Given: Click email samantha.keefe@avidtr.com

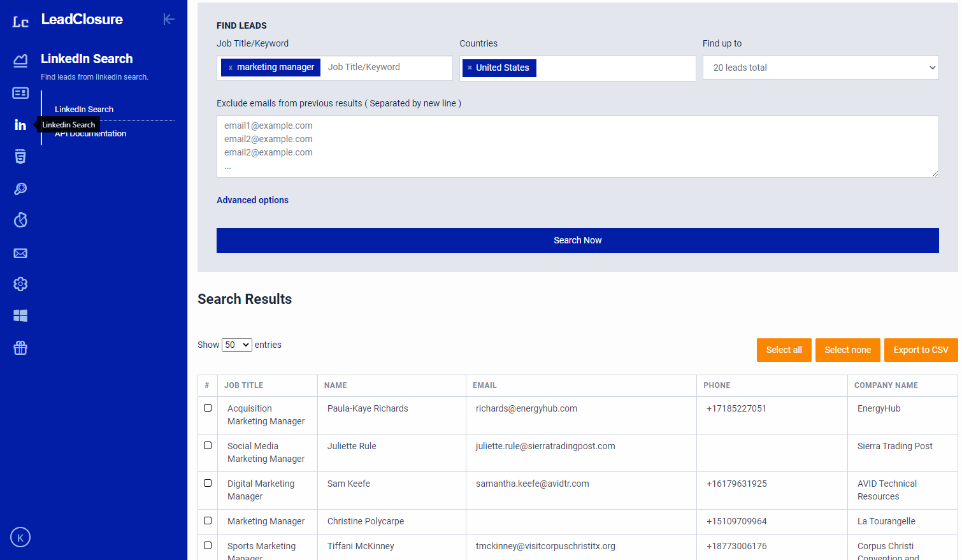Looking at the screenshot, I should (x=533, y=484).
